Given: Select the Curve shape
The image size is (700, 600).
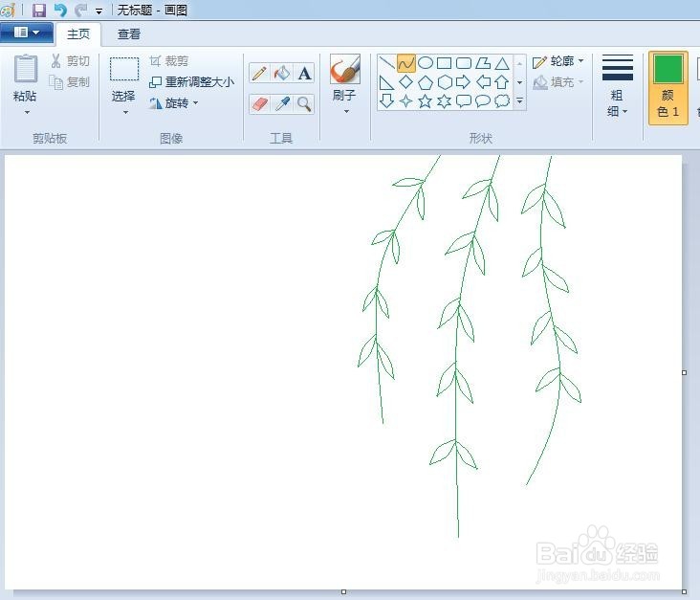Looking at the screenshot, I should 405,63.
